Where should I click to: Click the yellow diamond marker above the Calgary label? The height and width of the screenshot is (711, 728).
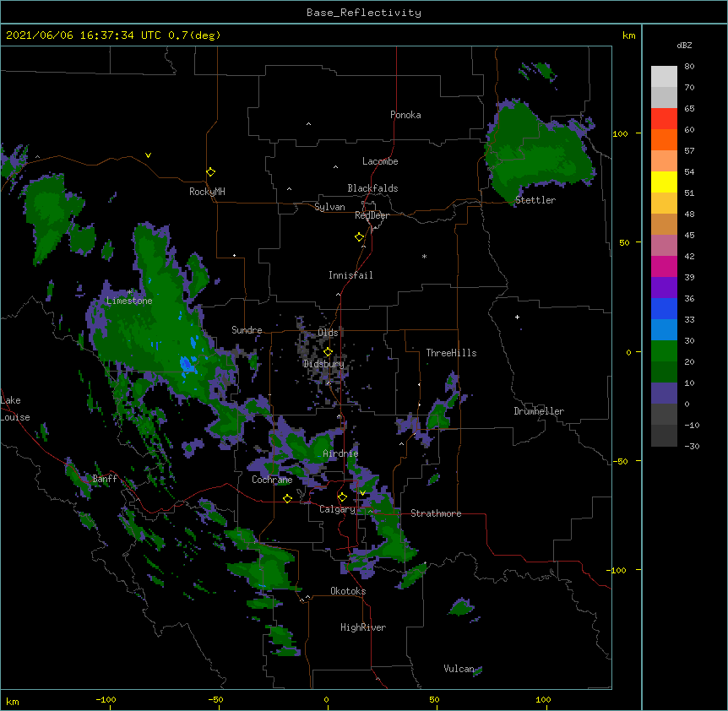[x=342, y=497]
